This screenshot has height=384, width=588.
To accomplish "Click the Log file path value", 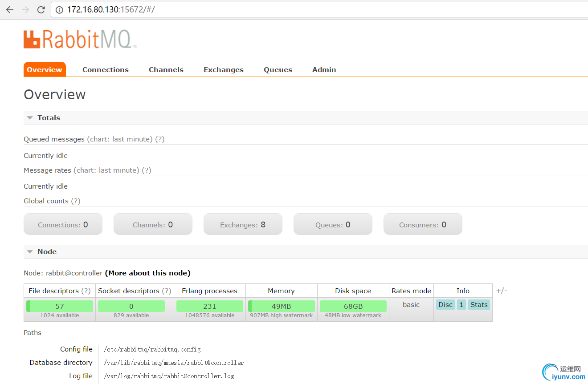I will (169, 376).
